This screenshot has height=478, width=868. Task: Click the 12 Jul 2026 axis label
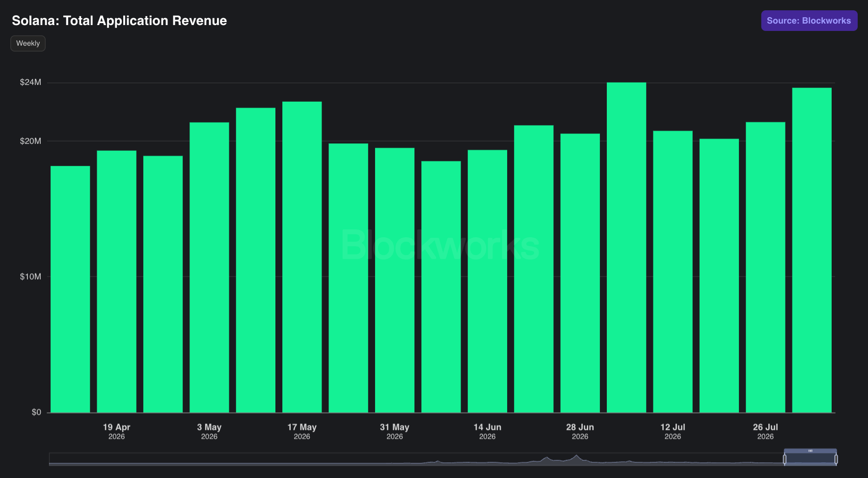tap(673, 431)
